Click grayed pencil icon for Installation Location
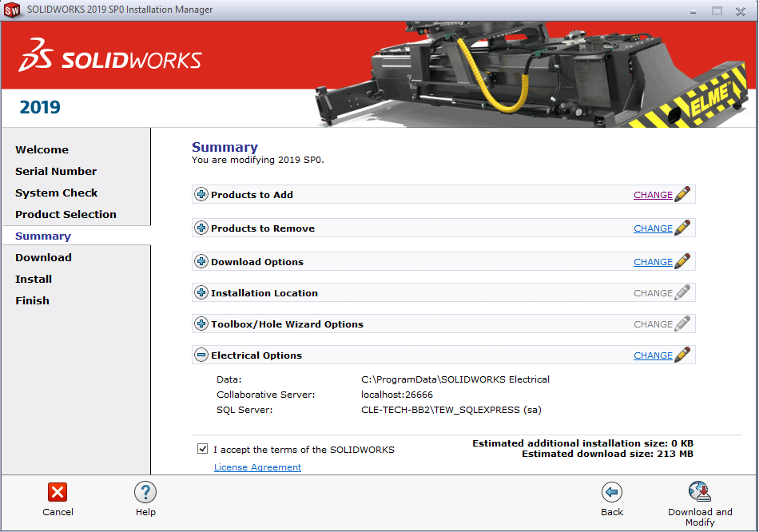 682,292
